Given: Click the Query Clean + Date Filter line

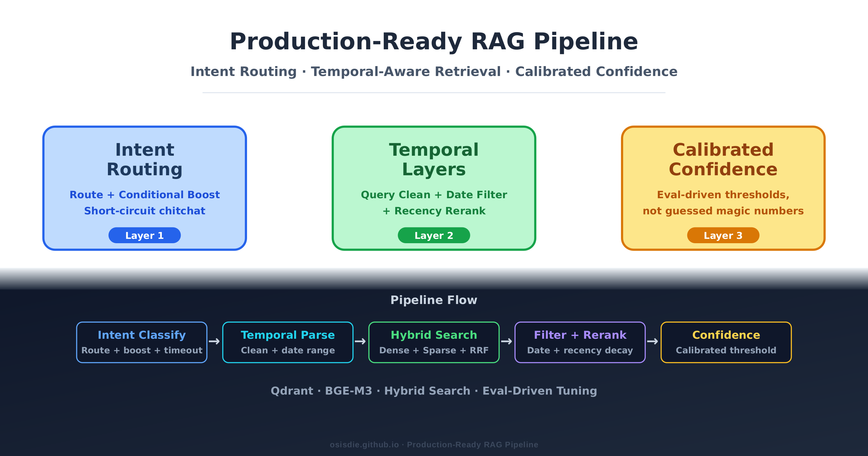Looking at the screenshot, I should [434, 194].
